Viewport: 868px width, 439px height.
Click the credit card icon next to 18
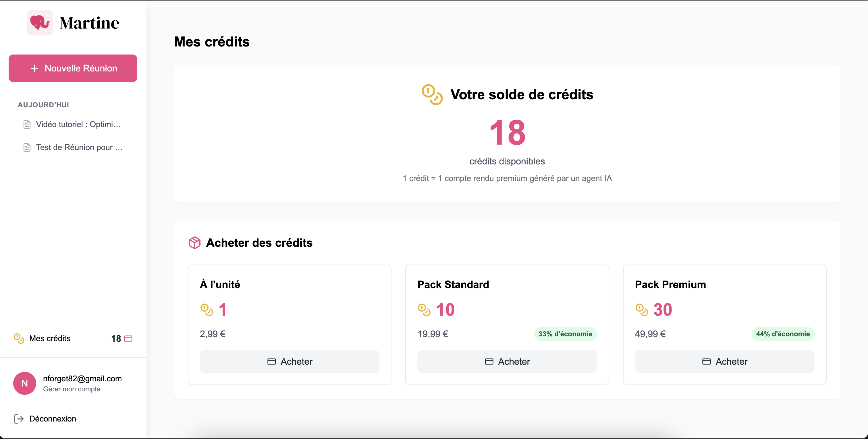point(128,338)
